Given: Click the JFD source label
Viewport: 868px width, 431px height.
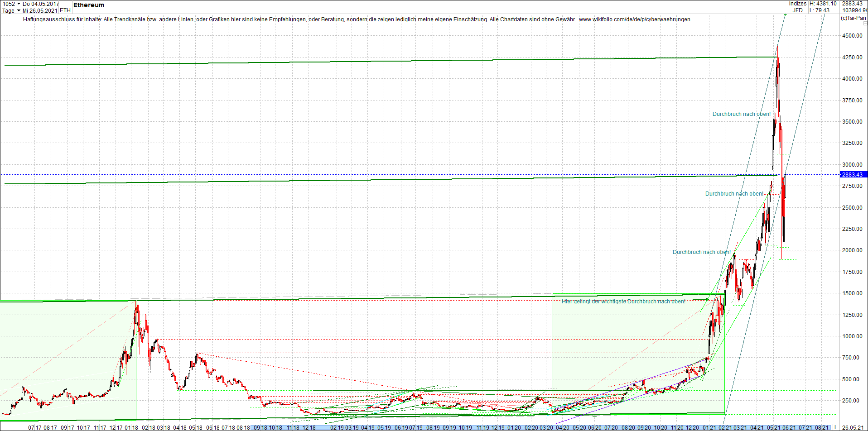Looking at the screenshot, I should (x=798, y=10).
